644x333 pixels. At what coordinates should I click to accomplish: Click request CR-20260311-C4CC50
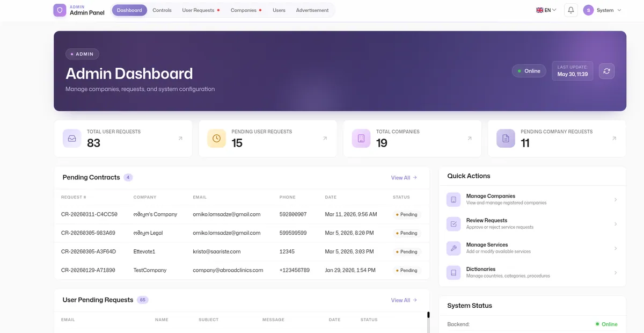click(x=89, y=214)
